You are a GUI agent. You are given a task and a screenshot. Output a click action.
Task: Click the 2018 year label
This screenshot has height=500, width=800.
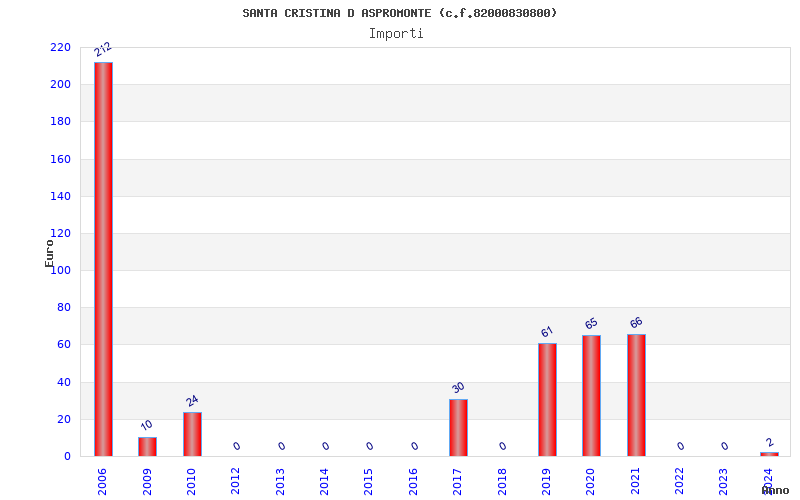502,482
